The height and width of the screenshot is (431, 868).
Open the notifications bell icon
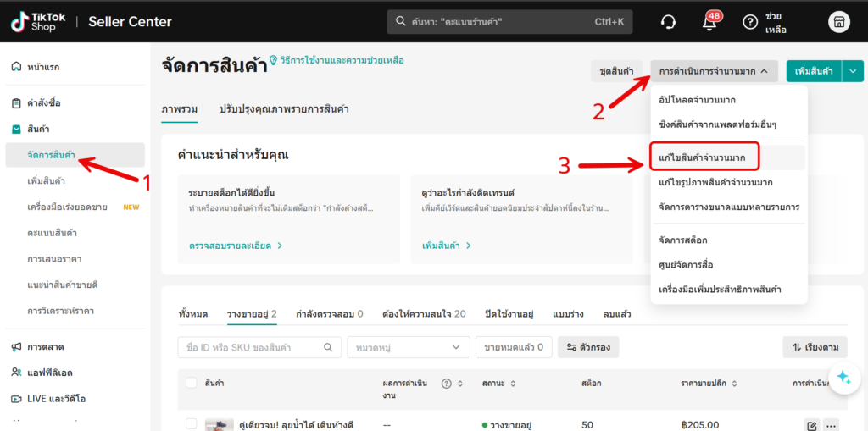[x=709, y=23]
